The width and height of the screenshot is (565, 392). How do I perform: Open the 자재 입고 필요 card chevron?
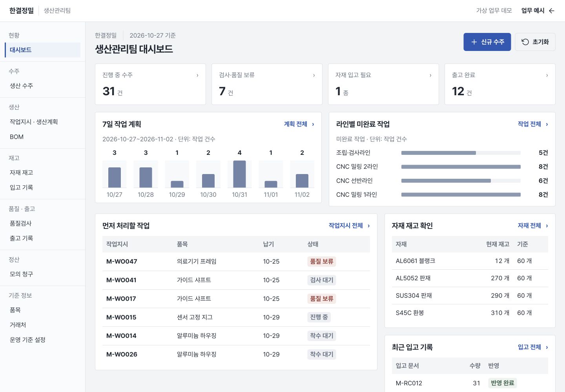[430, 75]
